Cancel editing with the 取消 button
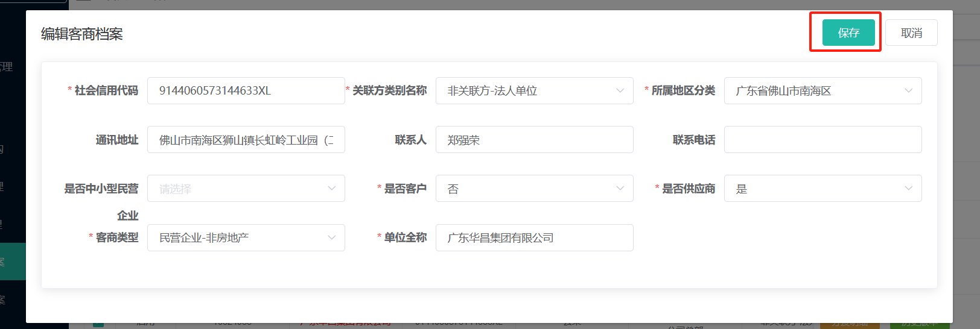The height and width of the screenshot is (329, 980). point(911,33)
